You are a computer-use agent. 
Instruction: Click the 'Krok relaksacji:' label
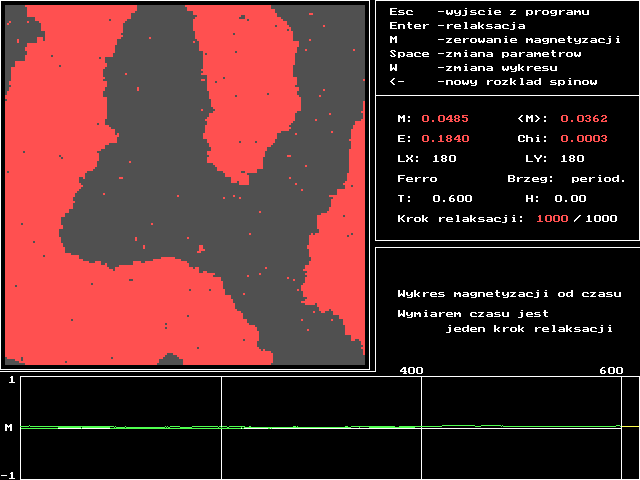click(x=460, y=219)
